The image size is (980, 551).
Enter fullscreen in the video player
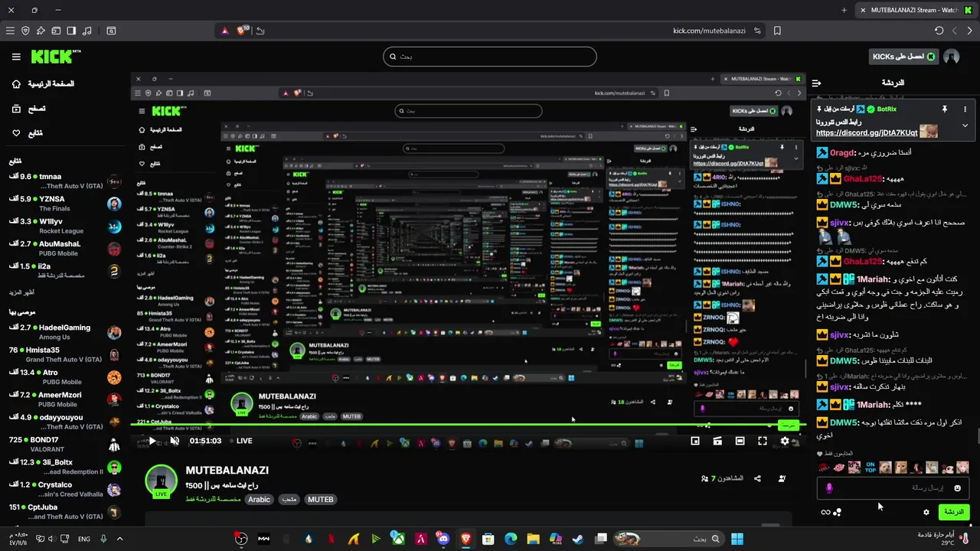tap(763, 441)
